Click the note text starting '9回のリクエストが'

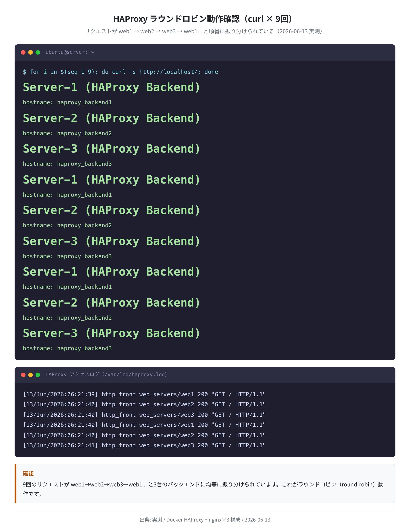[203, 489]
